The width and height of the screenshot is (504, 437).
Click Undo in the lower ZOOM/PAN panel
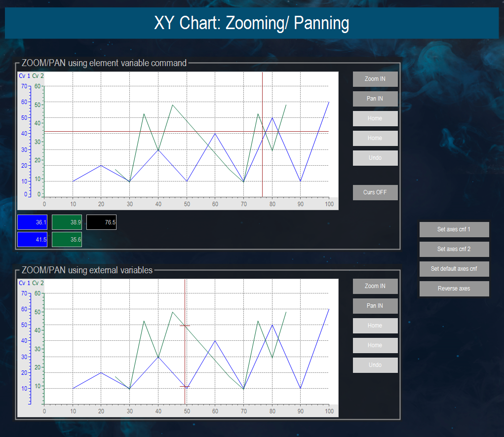[375, 365]
